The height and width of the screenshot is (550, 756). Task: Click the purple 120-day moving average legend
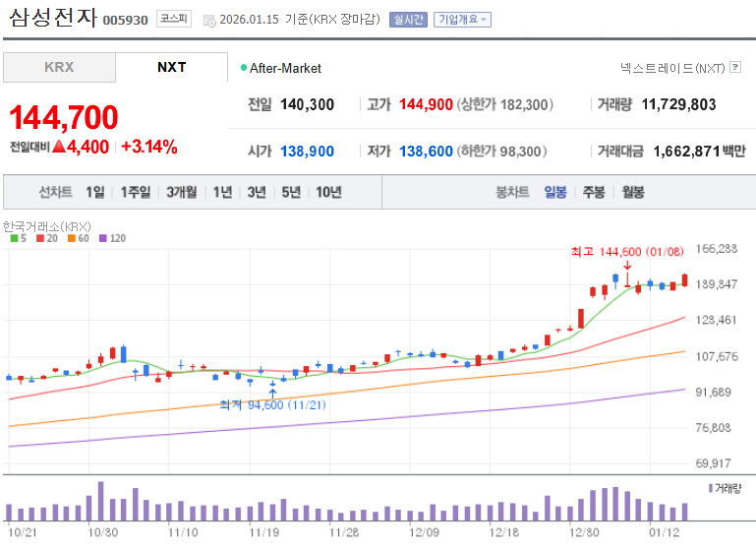tap(112, 238)
